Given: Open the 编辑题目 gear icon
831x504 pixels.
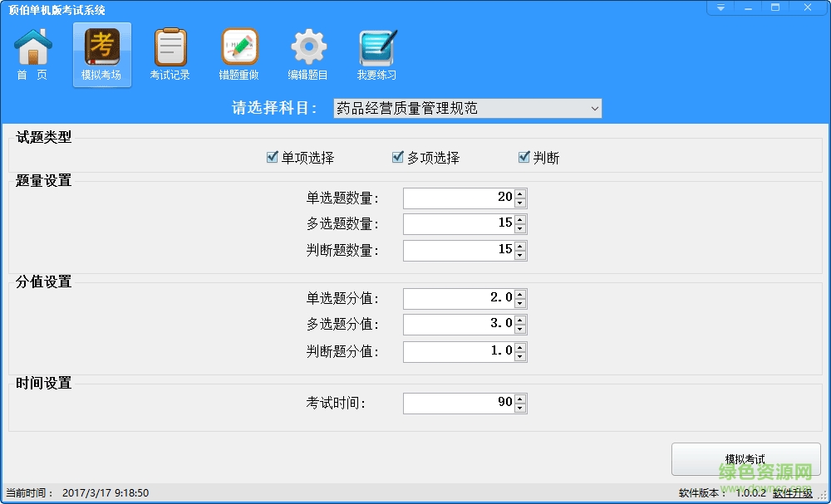Looking at the screenshot, I should click(308, 55).
